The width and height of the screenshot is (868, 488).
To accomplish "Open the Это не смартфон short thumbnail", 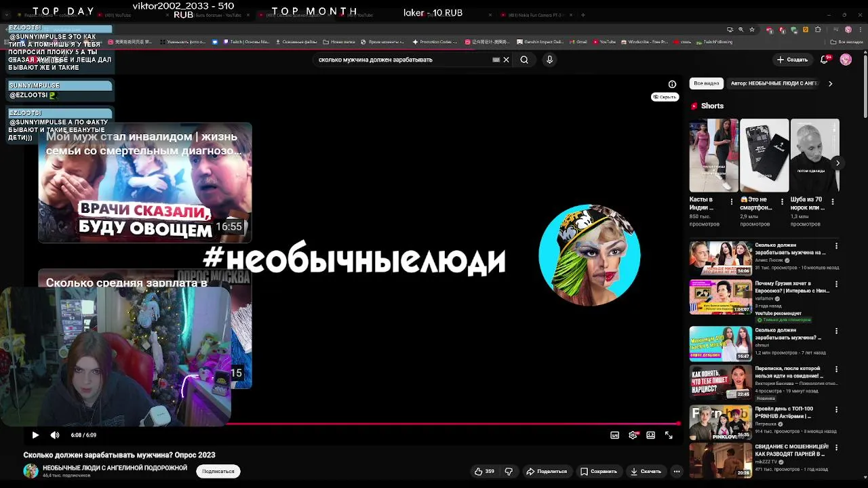I will pos(764,155).
